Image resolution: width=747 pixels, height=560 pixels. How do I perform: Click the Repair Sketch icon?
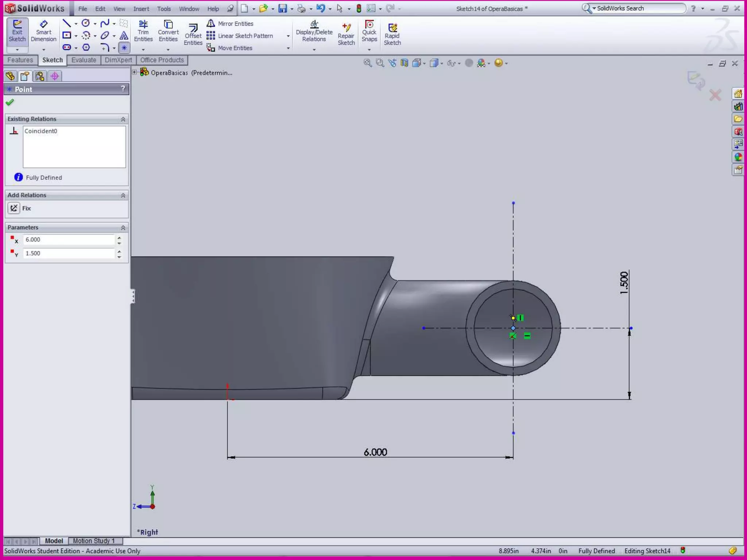(x=346, y=35)
